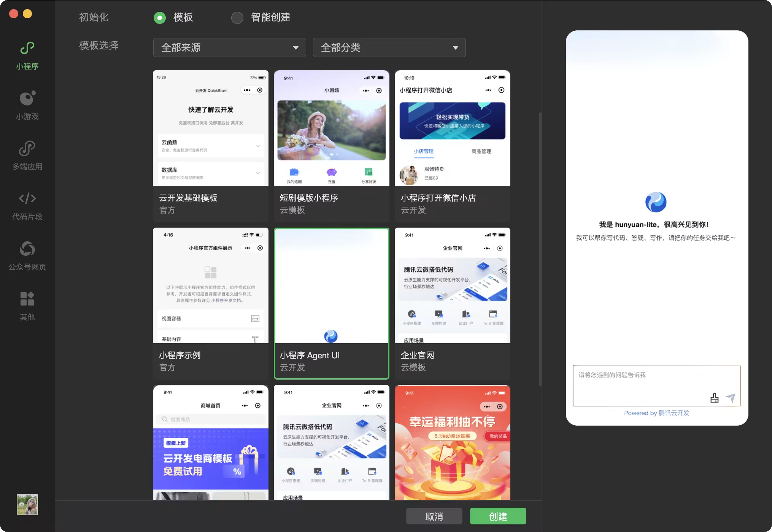
Task: Click the user avatar at bottom left
Action: (x=27, y=504)
